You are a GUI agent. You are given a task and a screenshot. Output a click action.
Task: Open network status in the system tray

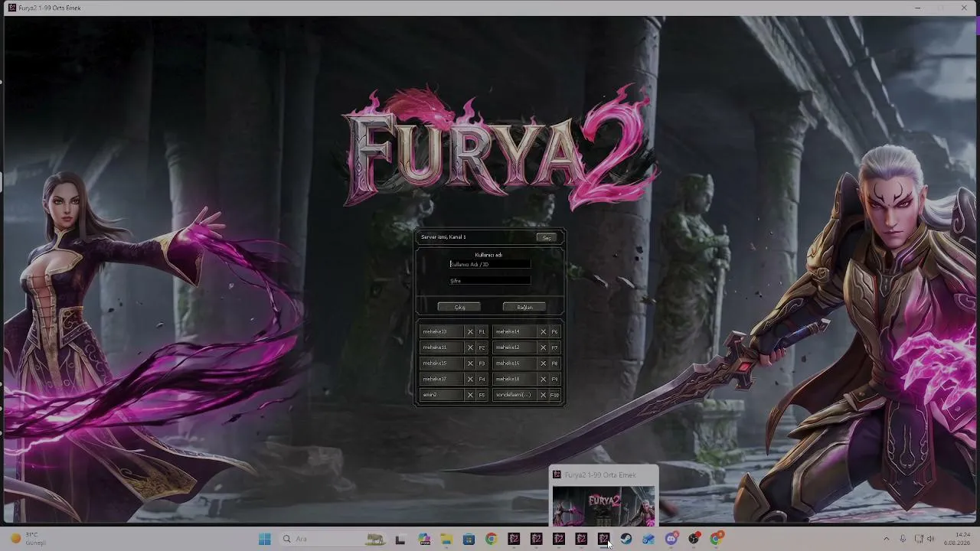point(919,539)
